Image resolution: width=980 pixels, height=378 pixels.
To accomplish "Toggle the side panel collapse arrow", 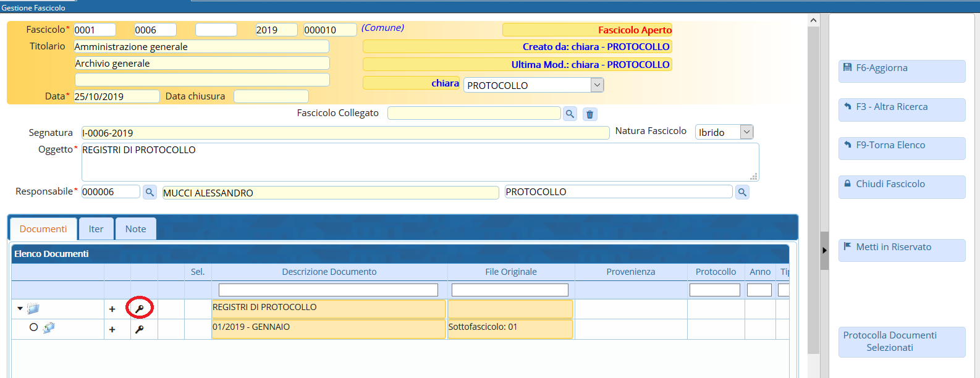I will click(824, 250).
